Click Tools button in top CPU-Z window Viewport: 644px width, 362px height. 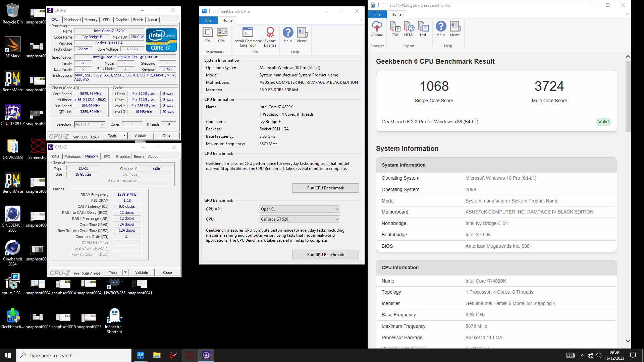click(x=112, y=136)
